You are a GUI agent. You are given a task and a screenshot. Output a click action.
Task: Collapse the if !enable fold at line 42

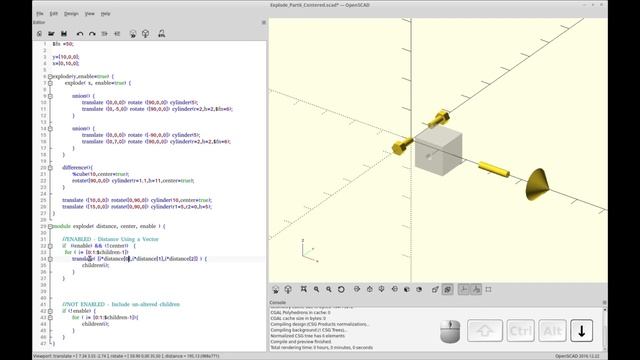tap(50, 311)
